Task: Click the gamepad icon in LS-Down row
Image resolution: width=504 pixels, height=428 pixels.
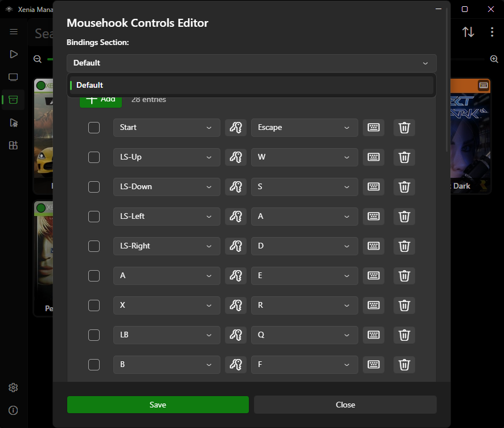Action: pos(236,187)
